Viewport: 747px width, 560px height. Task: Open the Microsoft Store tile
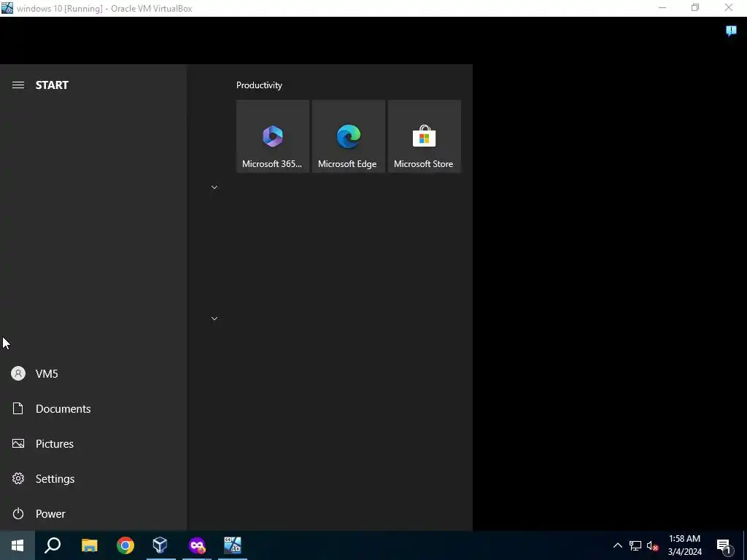424,136
